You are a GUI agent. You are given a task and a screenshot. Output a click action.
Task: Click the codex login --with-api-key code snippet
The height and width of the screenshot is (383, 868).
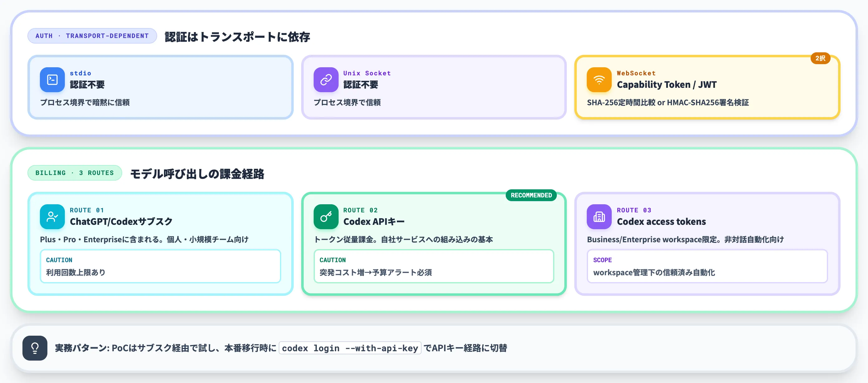(350, 348)
